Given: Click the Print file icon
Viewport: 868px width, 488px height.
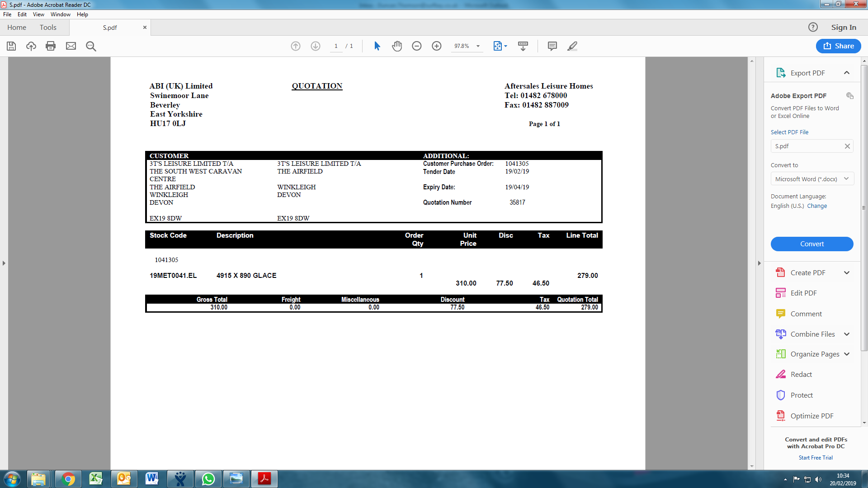Looking at the screenshot, I should pyautogui.click(x=51, y=46).
